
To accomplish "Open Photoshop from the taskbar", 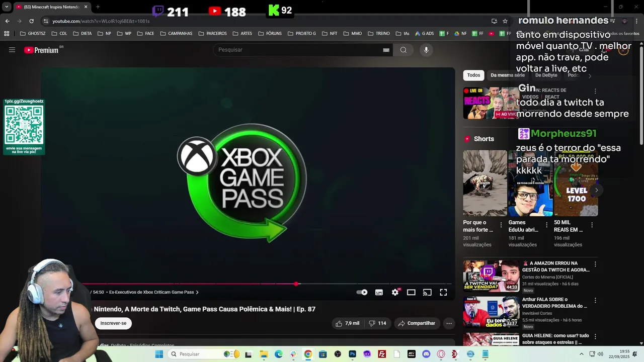I will [352, 354].
